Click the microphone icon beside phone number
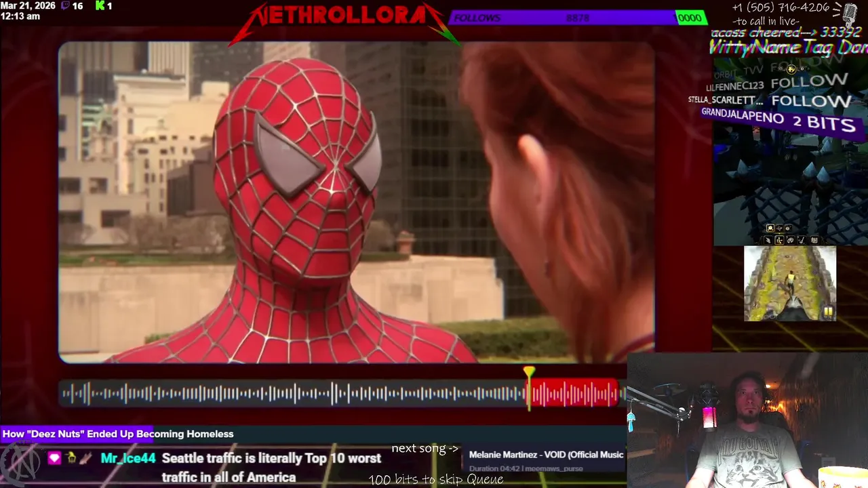The width and height of the screenshot is (868, 488). [x=850, y=15]
